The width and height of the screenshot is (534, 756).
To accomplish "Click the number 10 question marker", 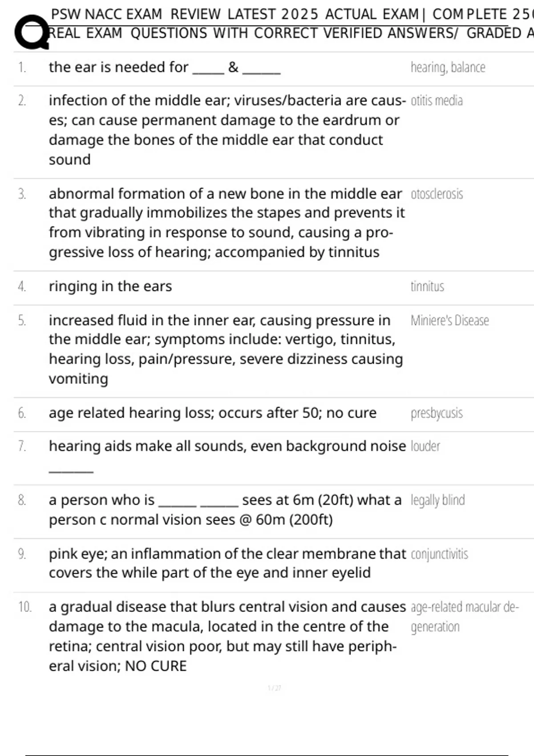I will [25, 607].
